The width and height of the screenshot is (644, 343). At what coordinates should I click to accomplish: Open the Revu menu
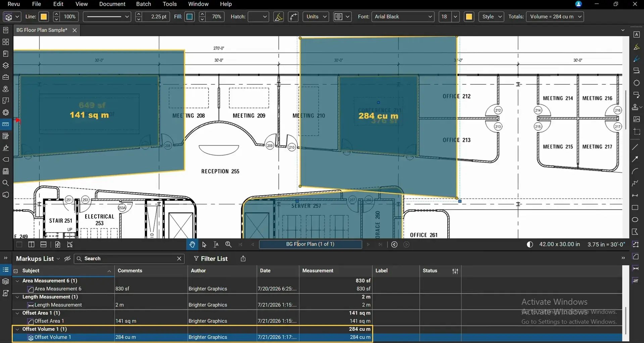coord(13,4)
